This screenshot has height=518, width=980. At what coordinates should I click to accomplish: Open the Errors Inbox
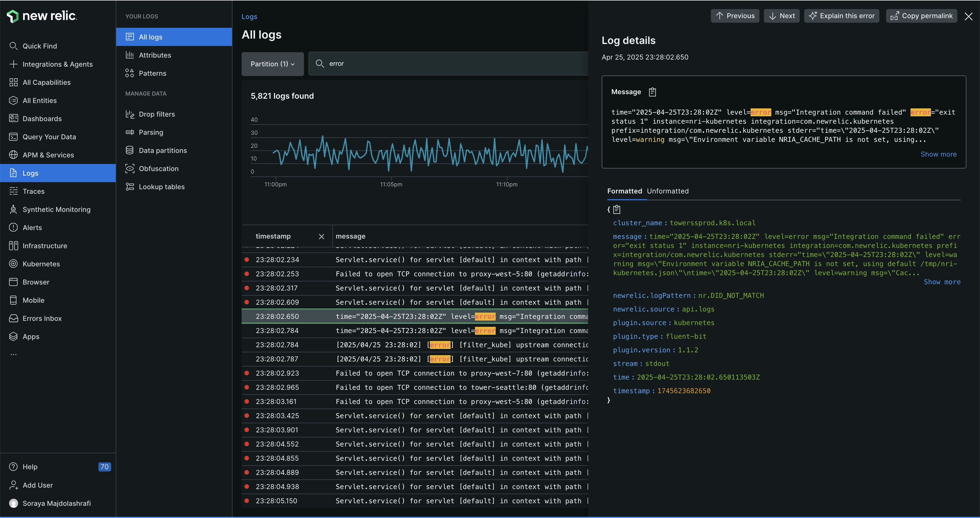coord(42,318)
